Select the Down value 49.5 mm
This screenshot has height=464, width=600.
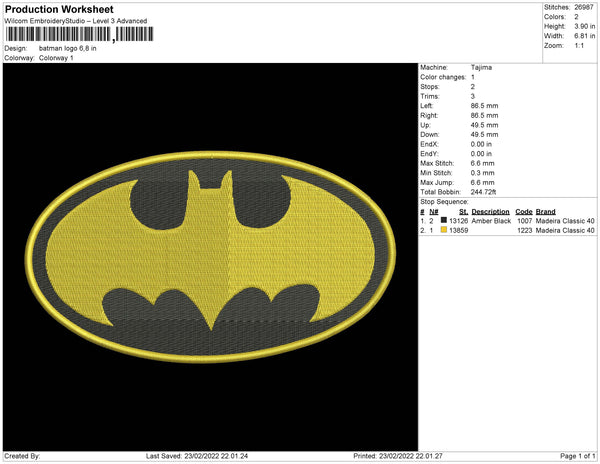click(x=484, y=135)
